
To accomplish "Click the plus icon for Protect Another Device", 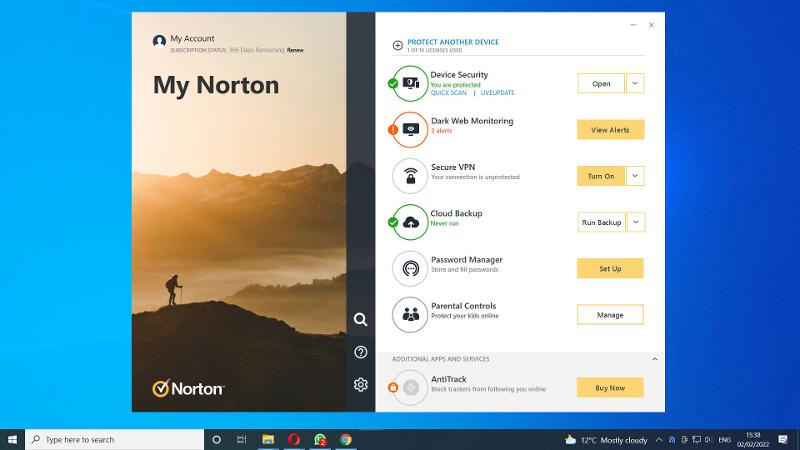I will [x=397, y=45].
